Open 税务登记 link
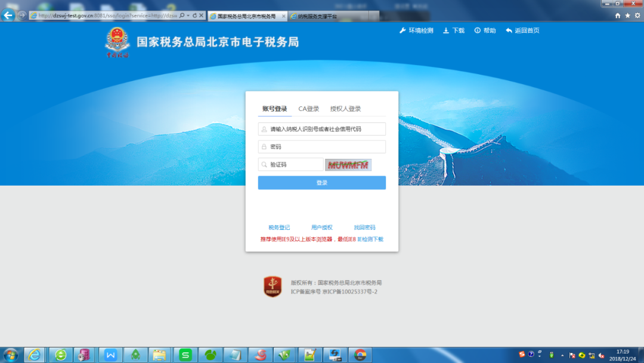 (279, 227)
